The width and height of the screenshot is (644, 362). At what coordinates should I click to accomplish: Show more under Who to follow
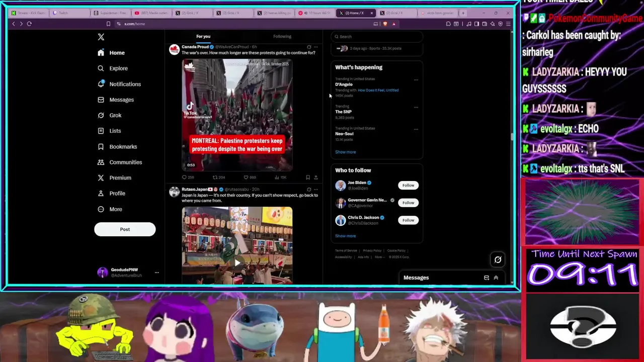point(345,236)
